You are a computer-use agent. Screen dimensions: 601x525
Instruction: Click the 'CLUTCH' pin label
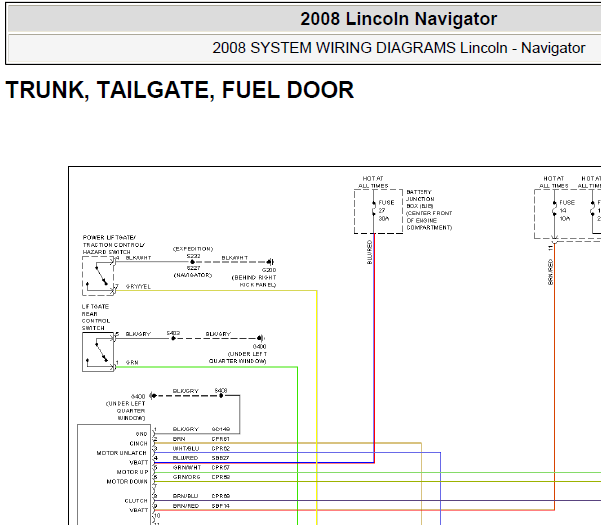(136, 500)
